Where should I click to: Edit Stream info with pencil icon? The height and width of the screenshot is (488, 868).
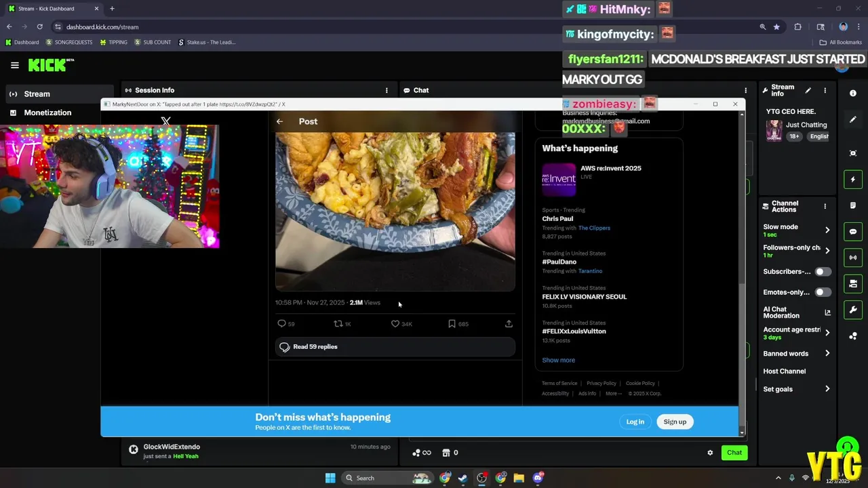pos(808,90)
